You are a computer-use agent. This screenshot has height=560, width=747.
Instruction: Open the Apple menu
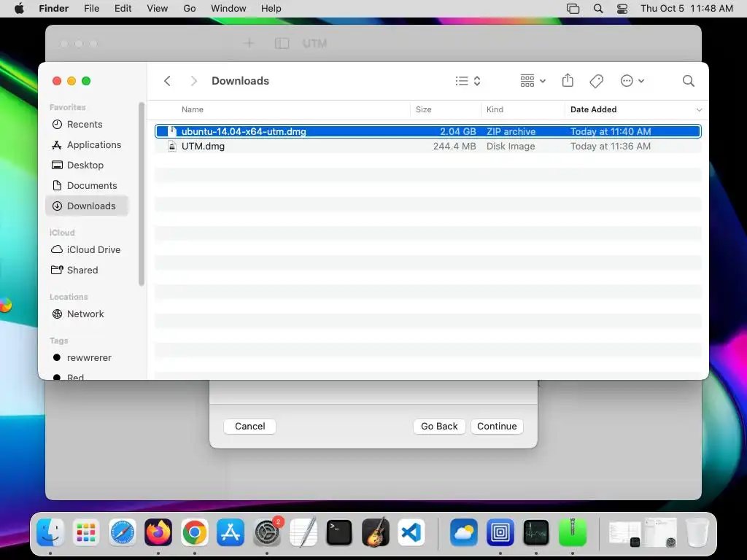[x=19, y=9]
